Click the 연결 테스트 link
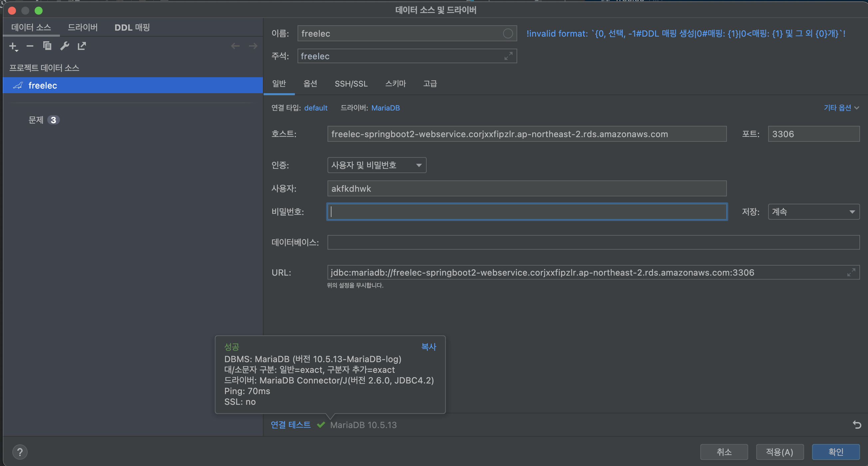 (291, 424)
